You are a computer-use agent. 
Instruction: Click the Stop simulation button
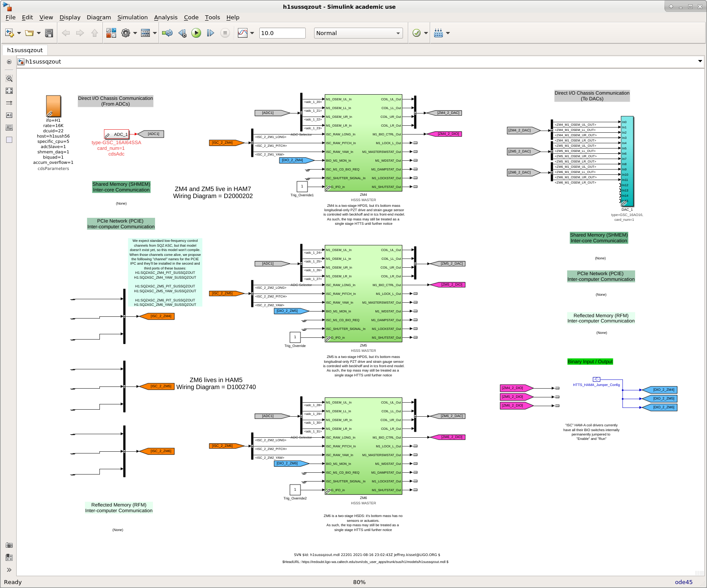[x=225, y=33]
